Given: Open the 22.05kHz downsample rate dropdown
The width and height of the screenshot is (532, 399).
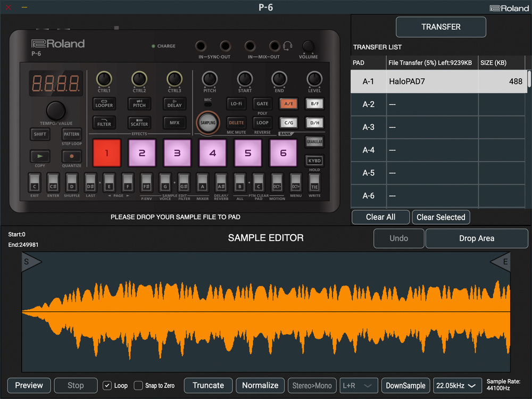Looking at the screenshot, I should 458,385.
